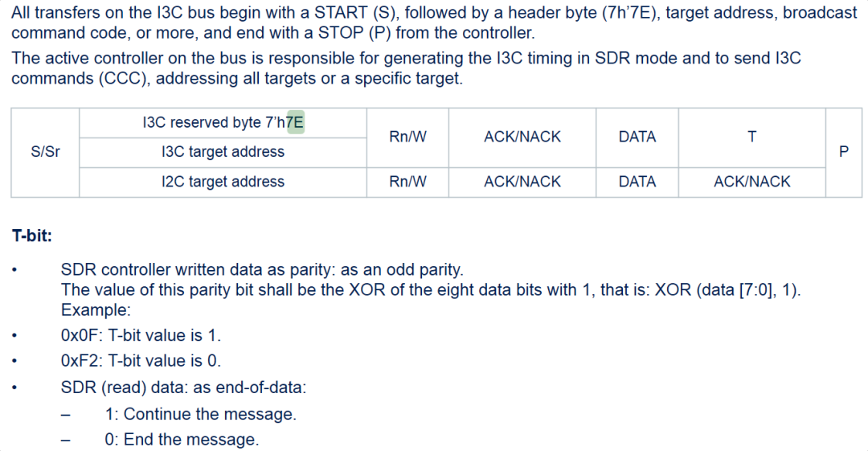868x451 pixels.
Task: Click the highlighted 7E text in the table
Action: point(296,123)
